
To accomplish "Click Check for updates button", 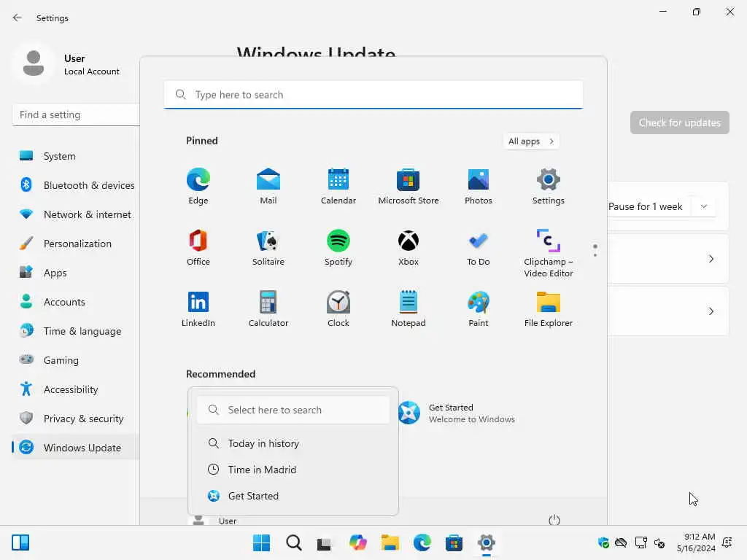I will tap(679, 122).
